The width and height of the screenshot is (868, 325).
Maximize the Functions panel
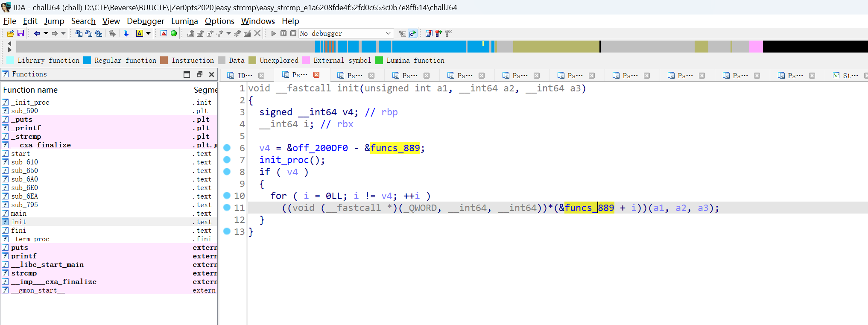tap(187, 74)
